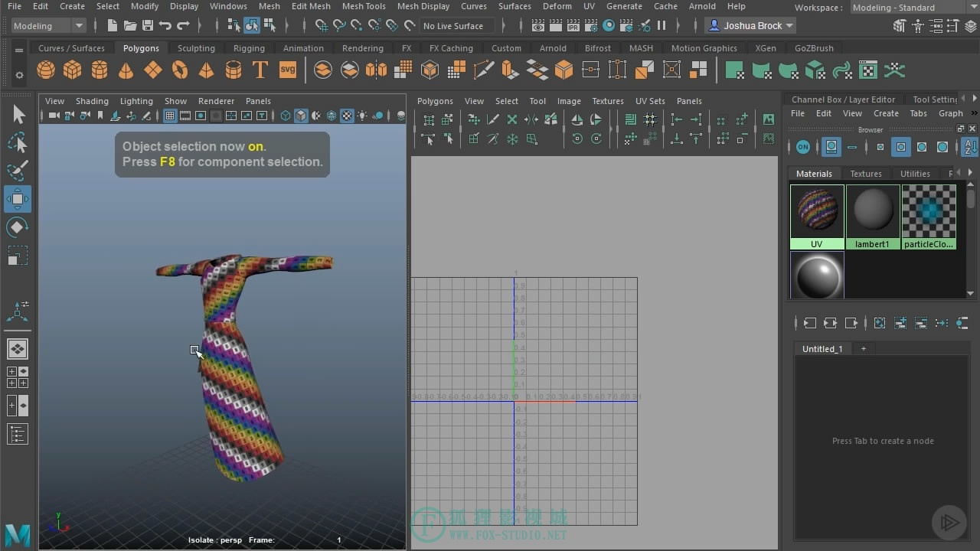Switch to the Sculpting shelf tab
The image size is (980, 551).
point(196,47)
